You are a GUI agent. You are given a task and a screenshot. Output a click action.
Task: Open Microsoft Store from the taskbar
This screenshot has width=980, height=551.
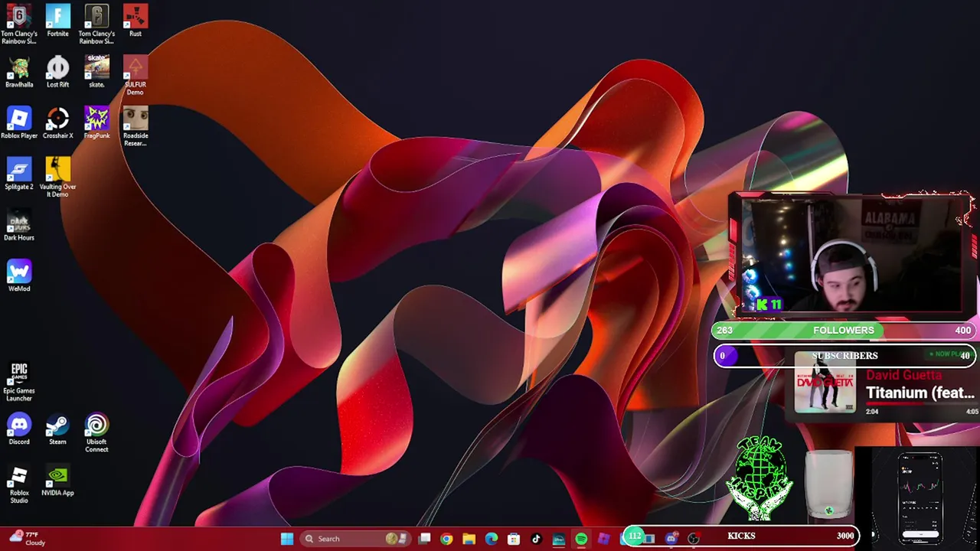514,539
